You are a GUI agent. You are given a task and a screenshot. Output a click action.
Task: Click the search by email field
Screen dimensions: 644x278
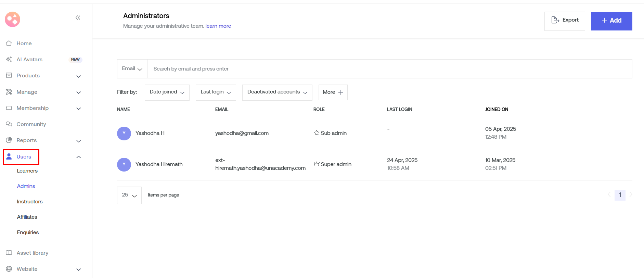[389, 69]
